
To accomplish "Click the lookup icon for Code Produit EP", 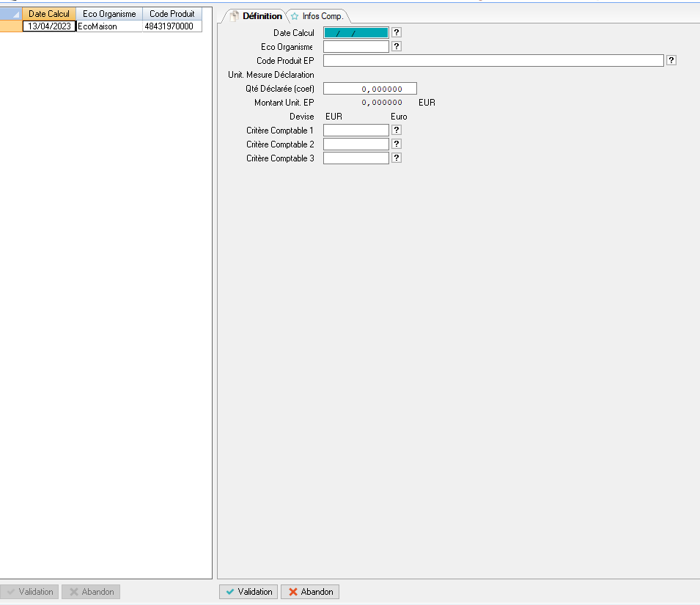I will 671,60.
